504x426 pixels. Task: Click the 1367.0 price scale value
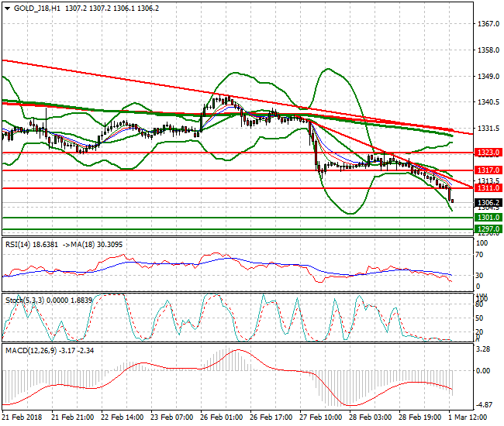[488, 24]
